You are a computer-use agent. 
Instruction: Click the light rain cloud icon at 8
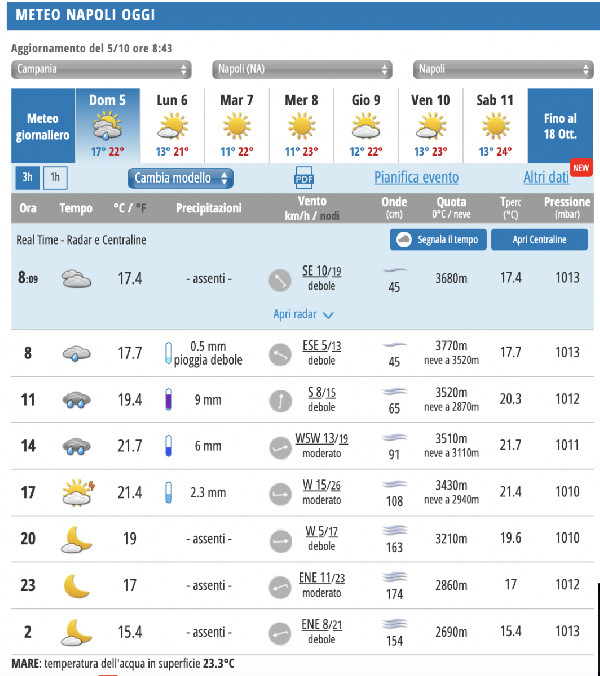pos(75,353)
